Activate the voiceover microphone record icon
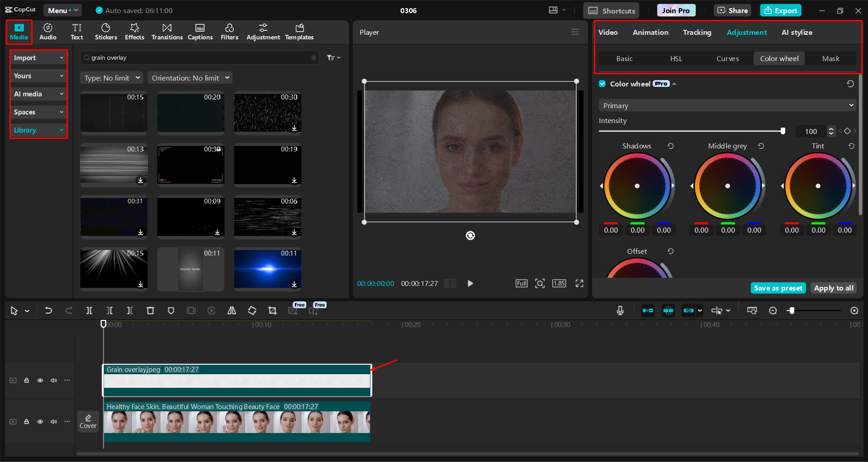The width and height of the screenshot is (868, 462). (620, 310)
